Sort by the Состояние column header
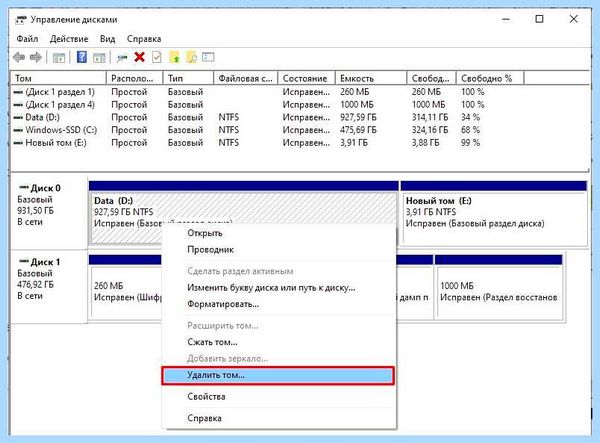The width and height of the screenshot is (600, 443). coord(307,78)
